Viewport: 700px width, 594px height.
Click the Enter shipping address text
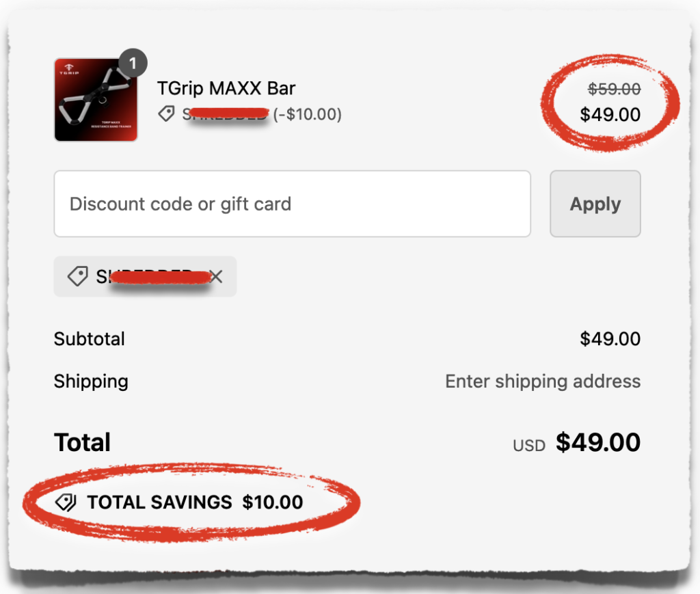(x=543, y=381)
